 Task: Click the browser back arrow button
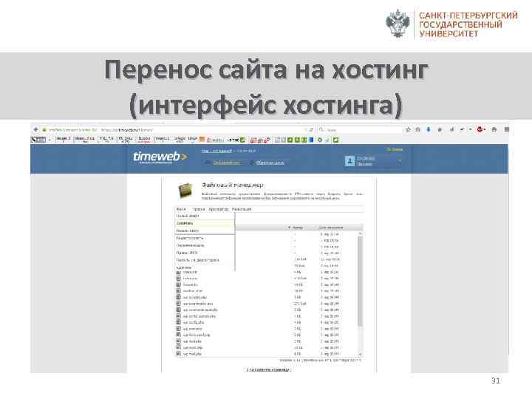click(x=36, y=129)
